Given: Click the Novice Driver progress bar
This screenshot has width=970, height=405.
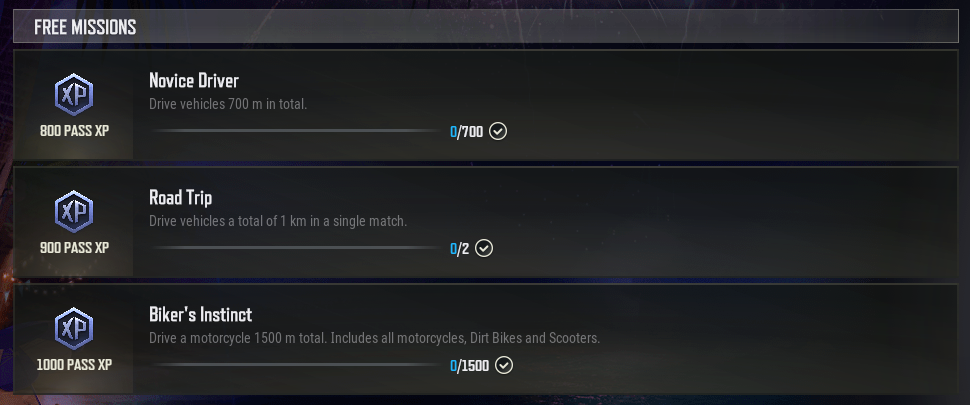Looking at the screenshot, I should [x=297, y=131].
